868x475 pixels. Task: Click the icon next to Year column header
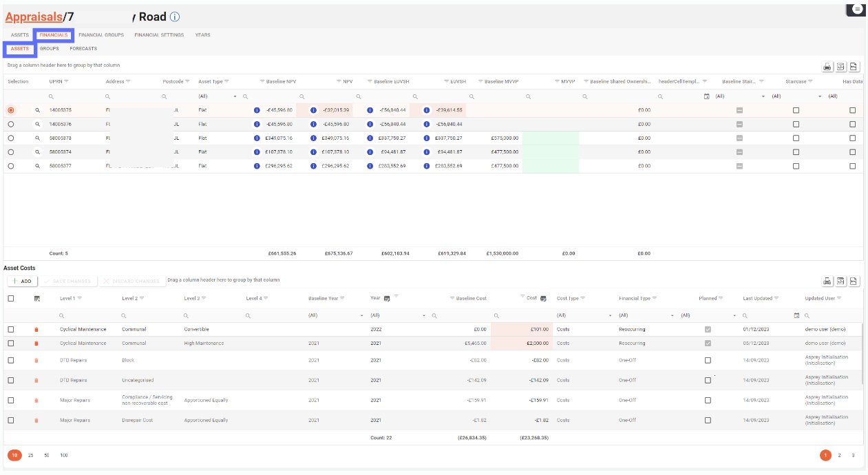pos(388,298)
